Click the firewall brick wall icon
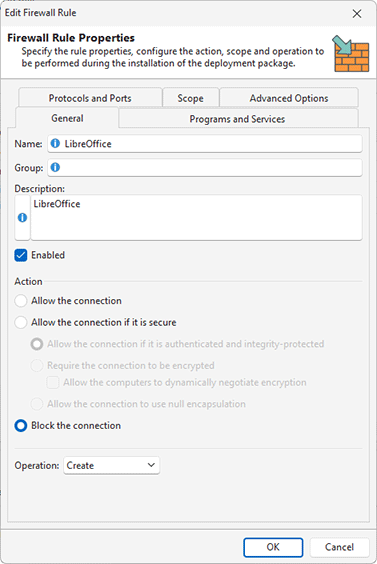This screenshot has width=377, height=564. click(351, 54)
